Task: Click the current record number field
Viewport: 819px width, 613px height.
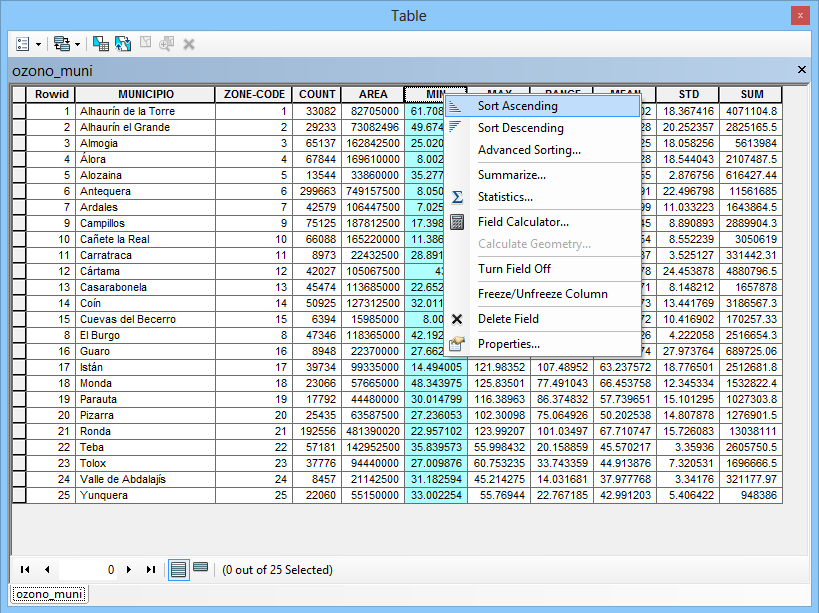Action: pyautogui.click(x=88, y=569)
